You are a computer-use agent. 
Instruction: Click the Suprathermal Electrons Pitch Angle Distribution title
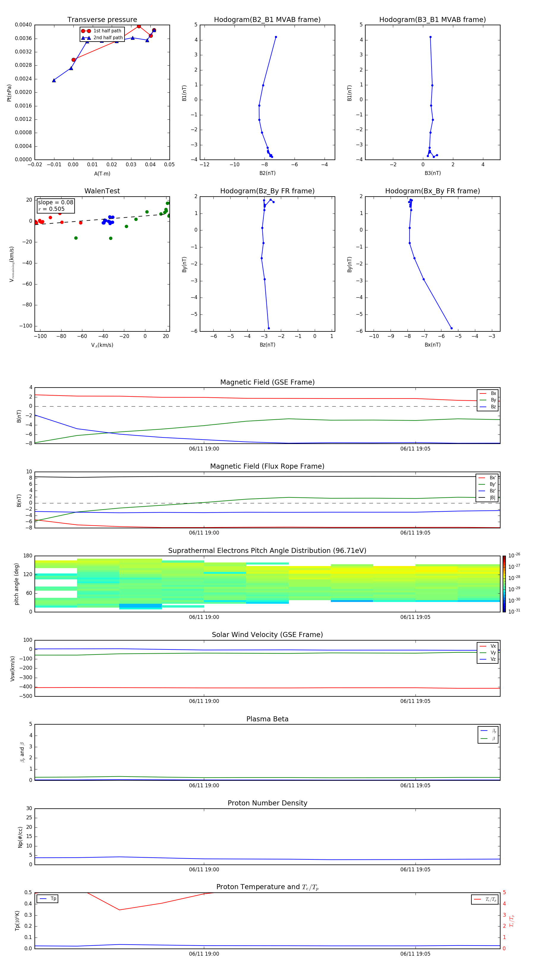[x=267, y=551]
